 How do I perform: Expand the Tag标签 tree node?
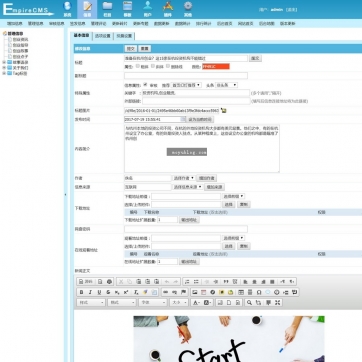coord(4,73)
